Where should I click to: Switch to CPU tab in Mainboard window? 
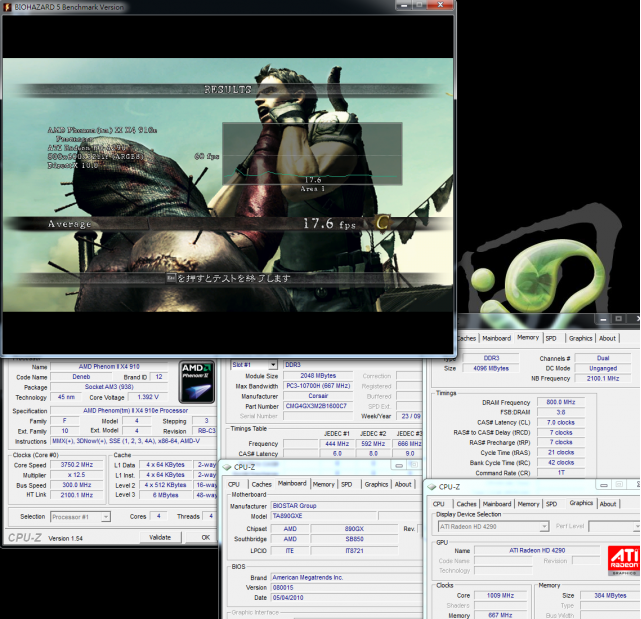[234, 484]
